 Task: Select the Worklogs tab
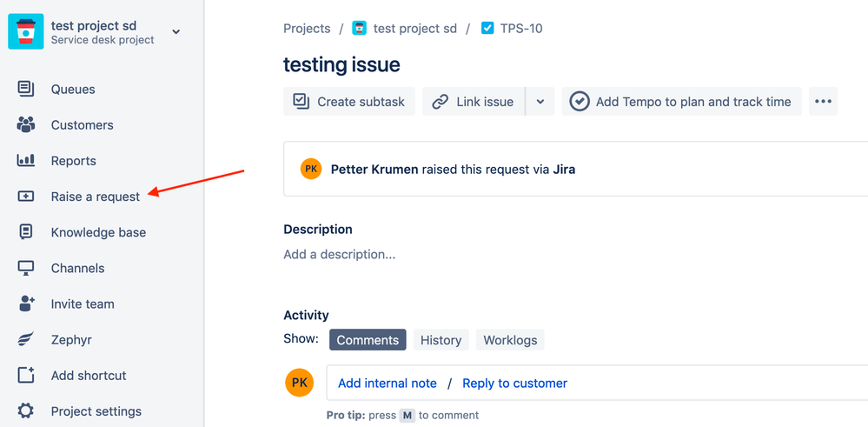coord(510,340)
